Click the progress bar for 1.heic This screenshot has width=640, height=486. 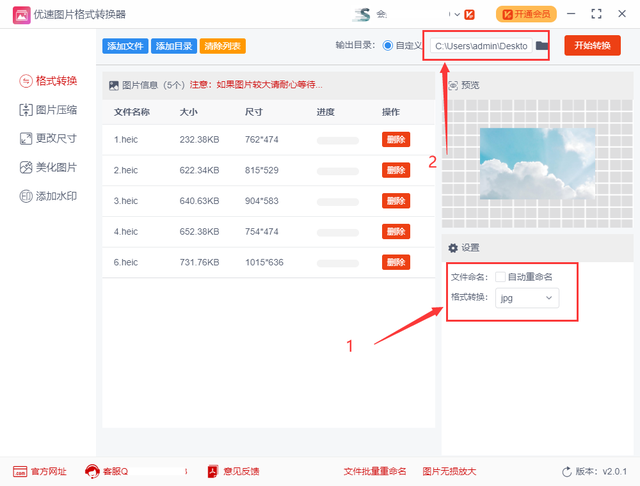tap(338, 140)
